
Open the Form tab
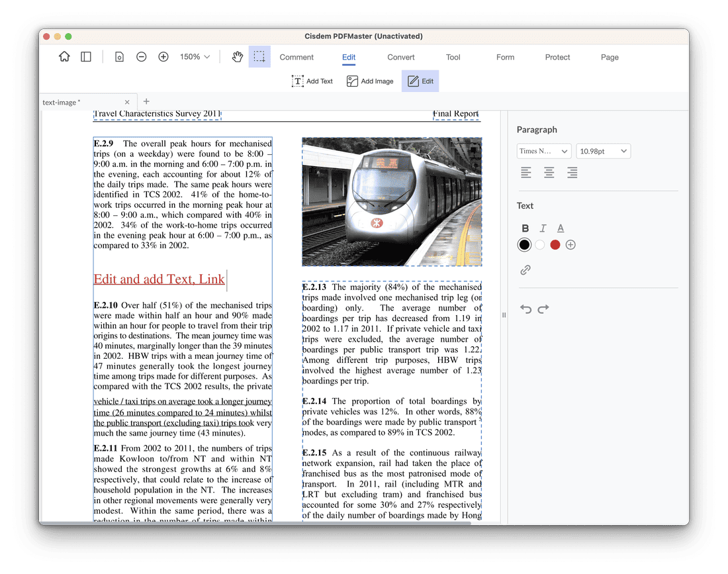(505, 57)
